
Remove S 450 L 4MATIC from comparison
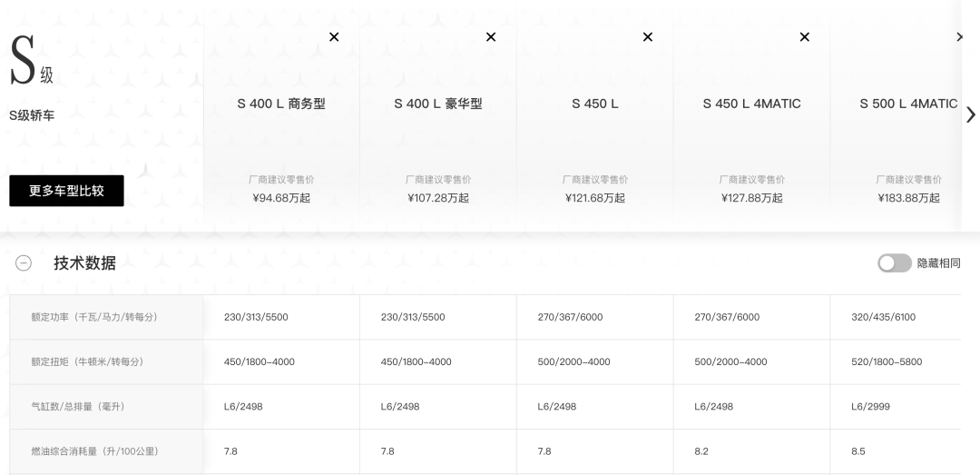(804, 37)
